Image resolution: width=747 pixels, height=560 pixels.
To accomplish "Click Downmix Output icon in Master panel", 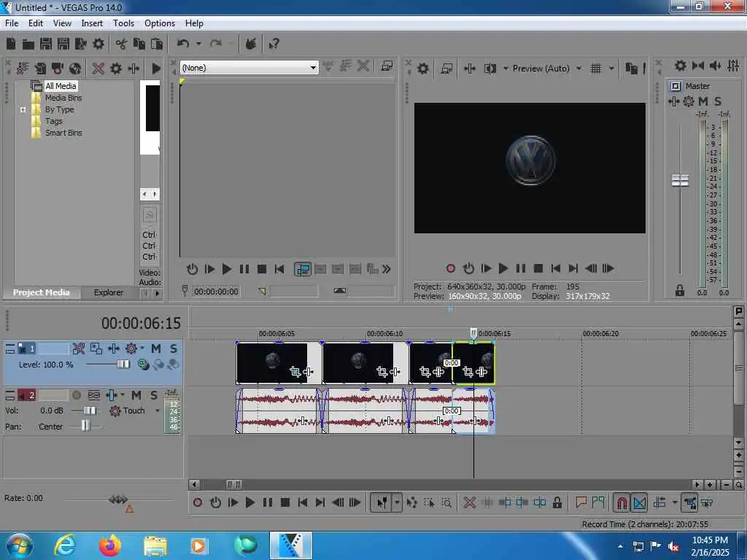I will point(698,66).
